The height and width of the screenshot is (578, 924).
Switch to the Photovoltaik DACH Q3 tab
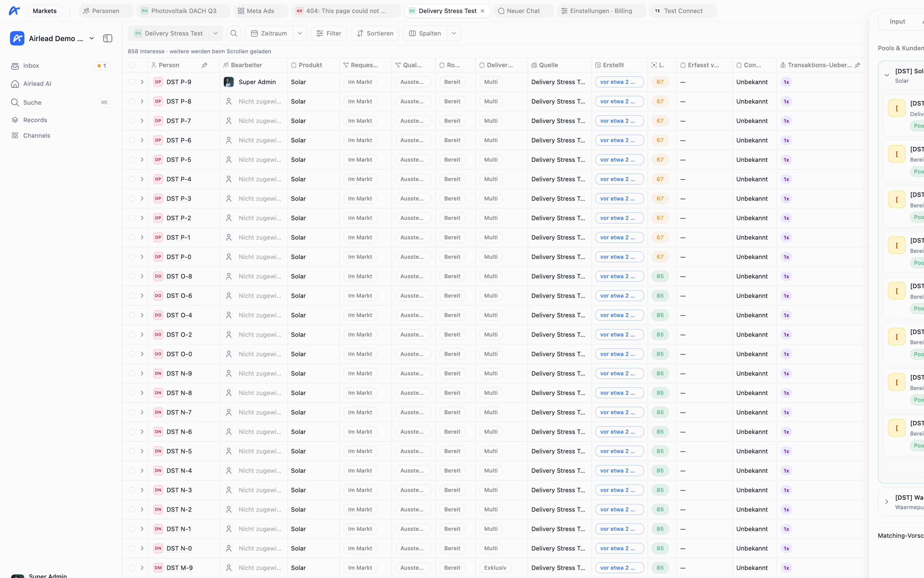(184, 11)
